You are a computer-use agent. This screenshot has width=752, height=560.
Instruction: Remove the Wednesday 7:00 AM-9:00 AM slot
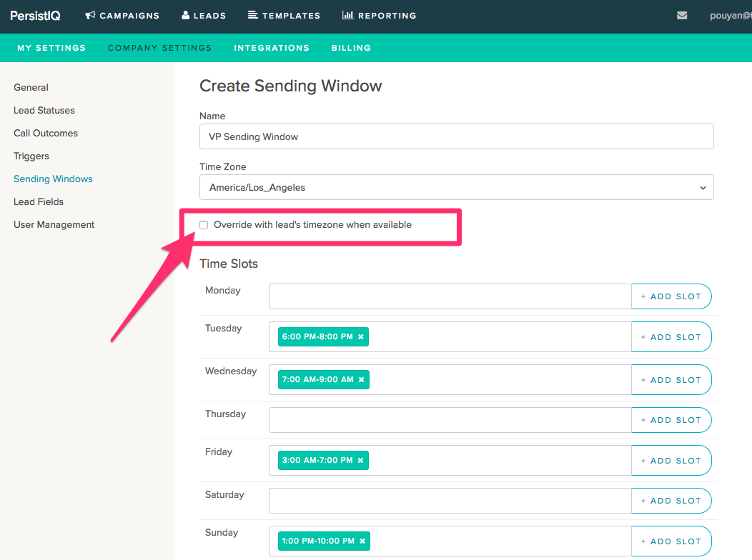pyautogui.click(x=362, y=380)
